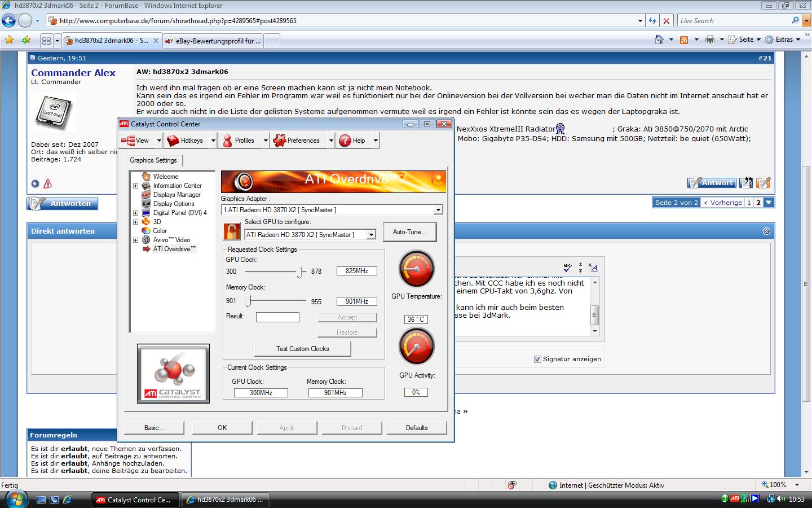
Task: Click OK in Catalyst Control Center
Action: [222, 428]
